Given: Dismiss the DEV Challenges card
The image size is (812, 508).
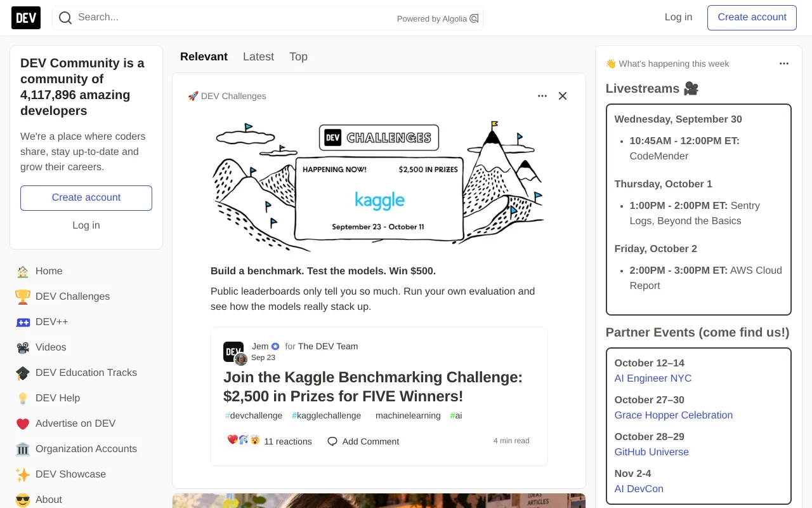Looking at the screenshot, I should [563, 96].
